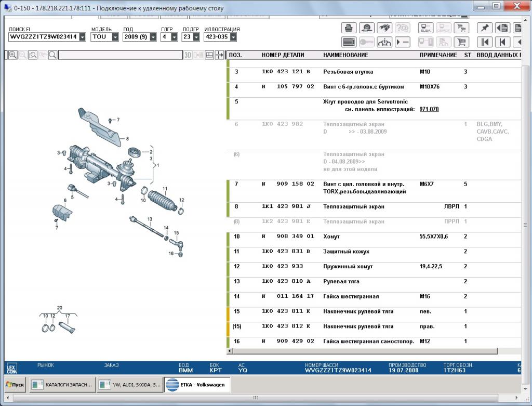Open the ПОИСК FI VIN dropdown
This screenshot has width=532, height=406.
83,37
